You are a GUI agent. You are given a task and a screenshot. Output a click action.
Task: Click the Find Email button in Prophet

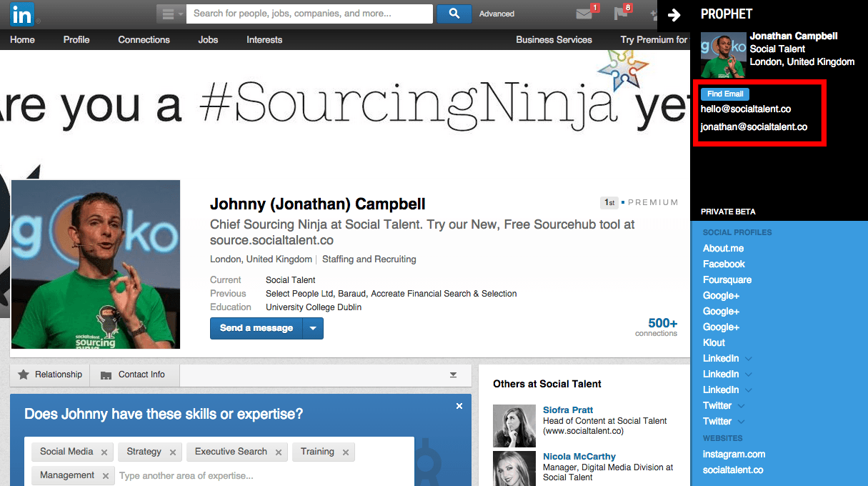[x=725, y=94]
